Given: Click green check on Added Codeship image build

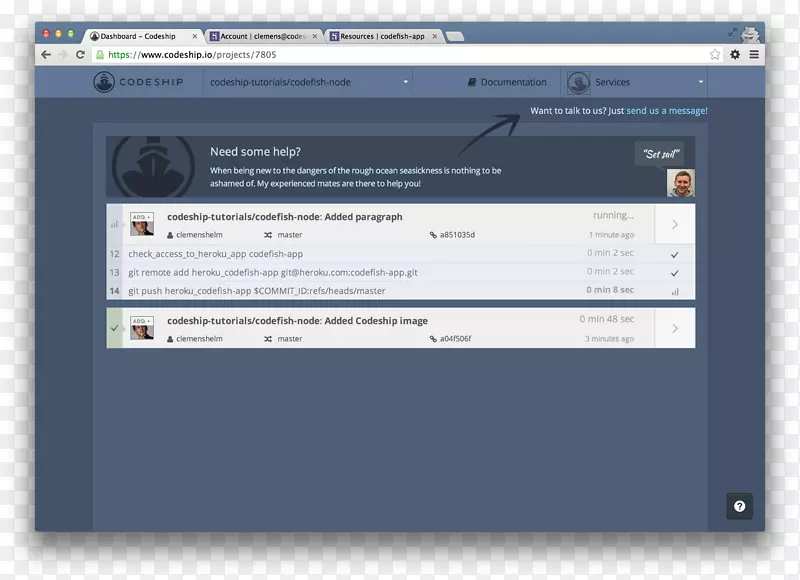Looking at the screenshot, I should coord(113,328).
